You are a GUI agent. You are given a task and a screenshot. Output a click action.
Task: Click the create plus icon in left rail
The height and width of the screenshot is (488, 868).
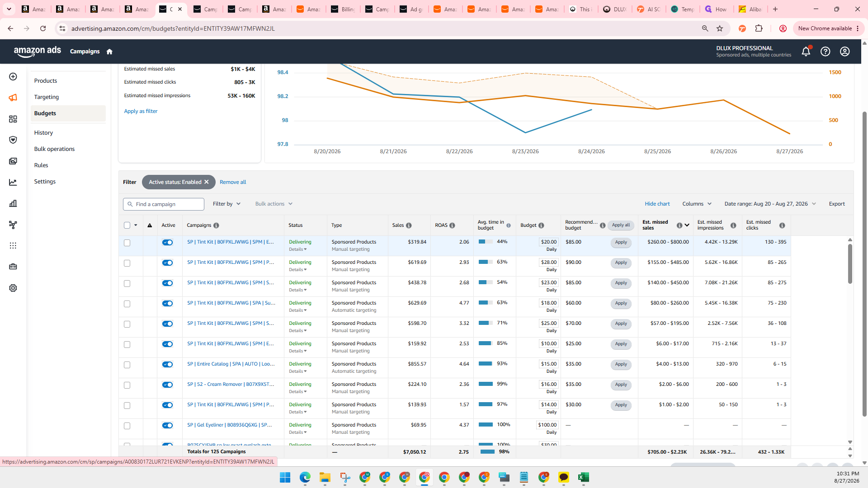pos(13,77)
